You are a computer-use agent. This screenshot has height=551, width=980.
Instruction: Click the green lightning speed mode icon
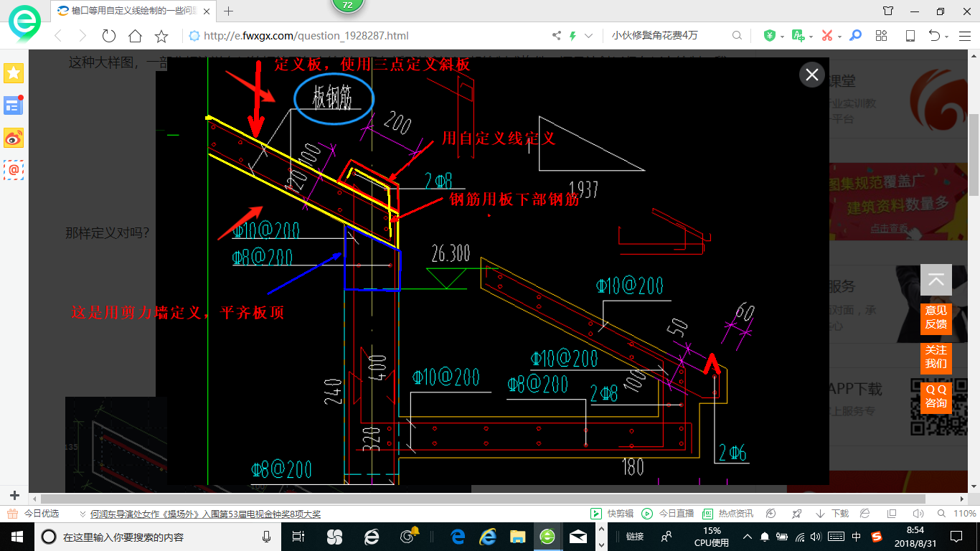[x=573, y=36]
